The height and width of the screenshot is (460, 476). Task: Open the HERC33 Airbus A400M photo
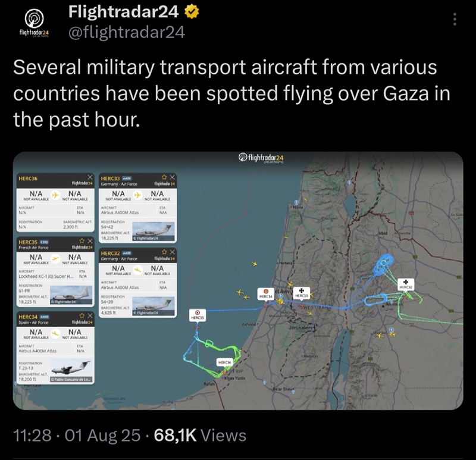154,231
